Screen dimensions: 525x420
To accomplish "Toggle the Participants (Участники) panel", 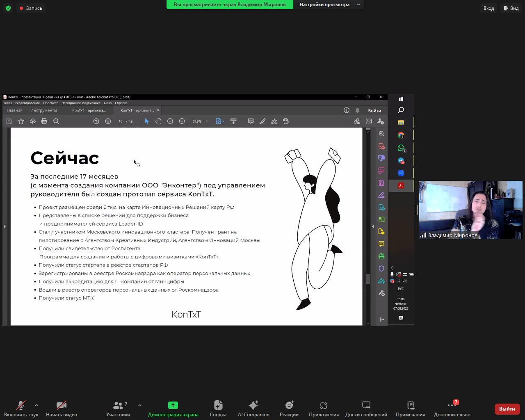I will [x=118, y=409].
